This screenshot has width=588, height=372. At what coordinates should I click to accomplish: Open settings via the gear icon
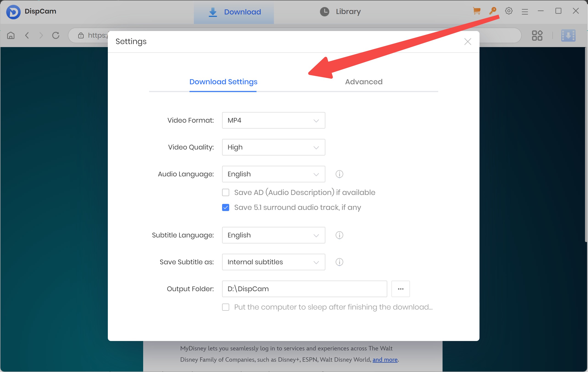[x=509, y=11]
